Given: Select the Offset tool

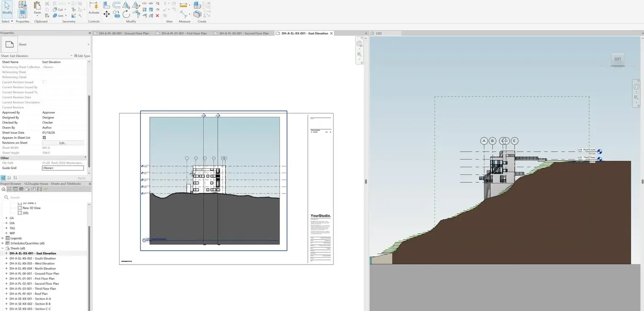Looking at the screenshot, I should pos(117,5).
